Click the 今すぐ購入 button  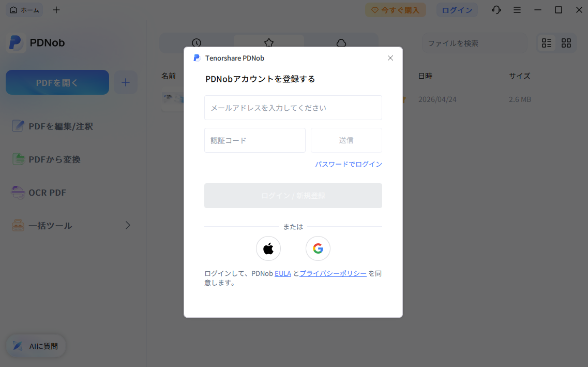click(x=396, y=10)
